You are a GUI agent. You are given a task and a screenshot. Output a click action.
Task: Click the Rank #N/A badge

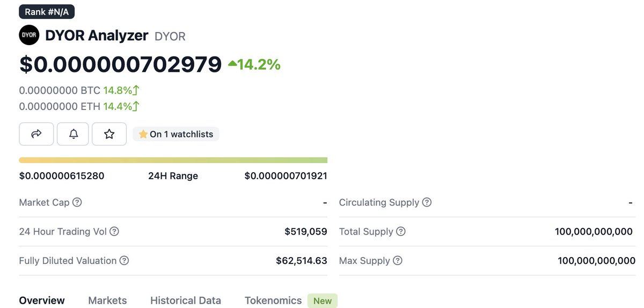tap(47, 11)
